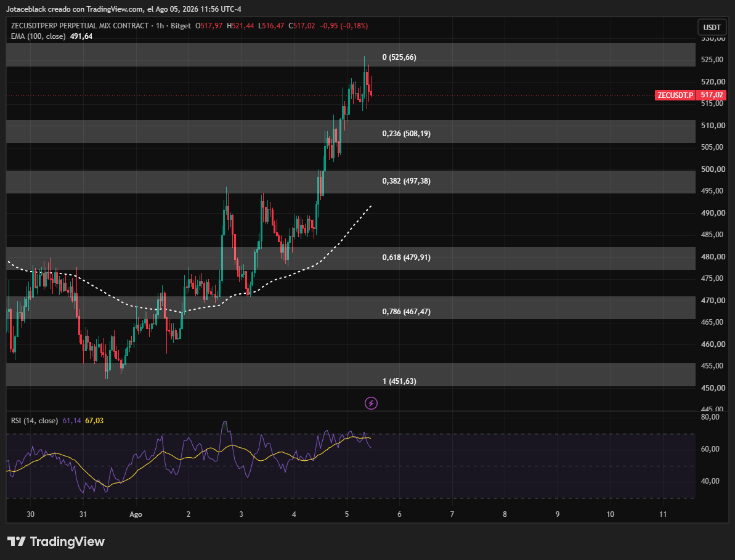735x560 pixels.
Task: Click the 450,00 price axis label
Action: click(x=713, y=388)
